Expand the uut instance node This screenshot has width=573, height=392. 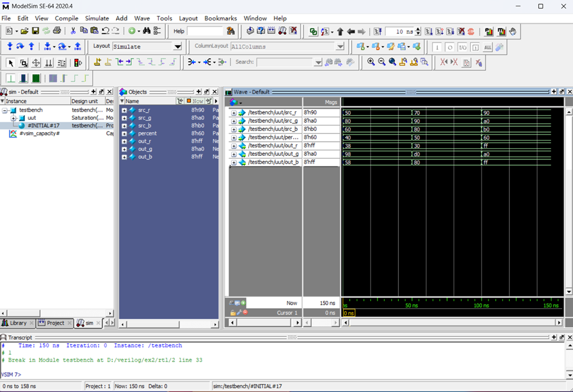[x=13, y=118]
